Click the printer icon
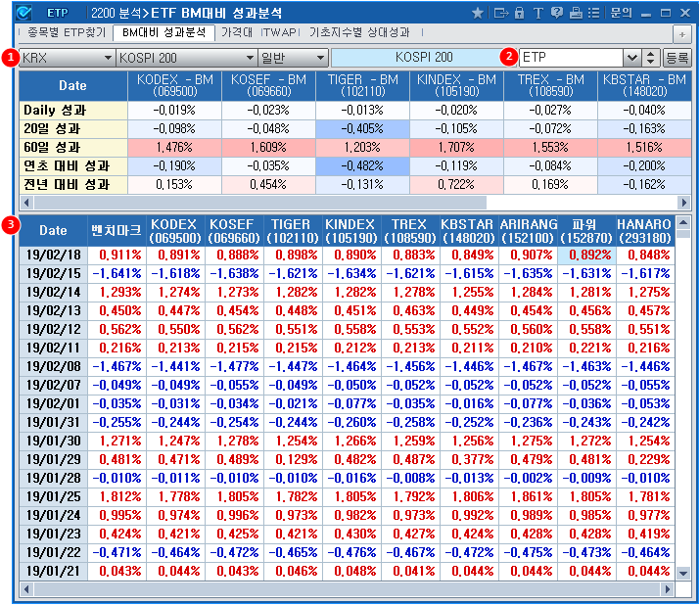700x605 pixels. point(576,13)
